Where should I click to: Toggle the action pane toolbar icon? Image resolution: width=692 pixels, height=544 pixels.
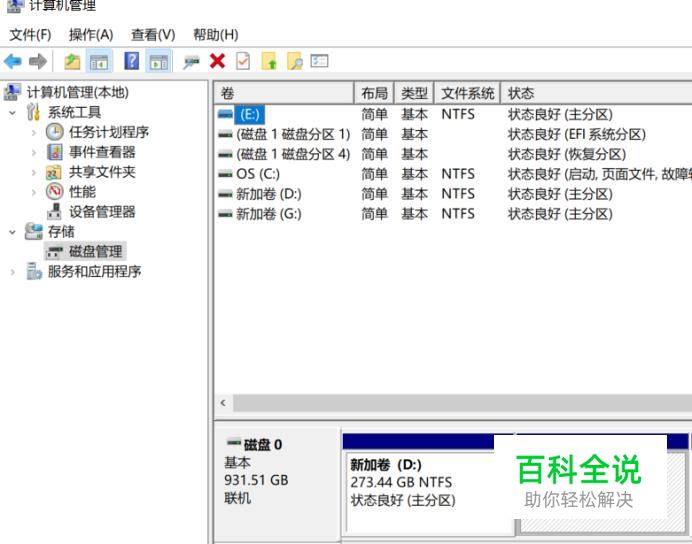click(158, 61)
